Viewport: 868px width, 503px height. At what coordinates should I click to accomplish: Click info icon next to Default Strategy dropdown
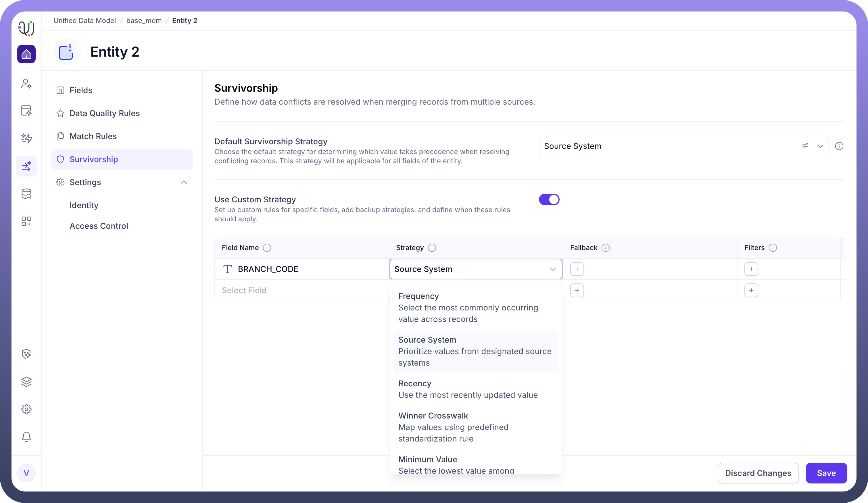[839, 146]
